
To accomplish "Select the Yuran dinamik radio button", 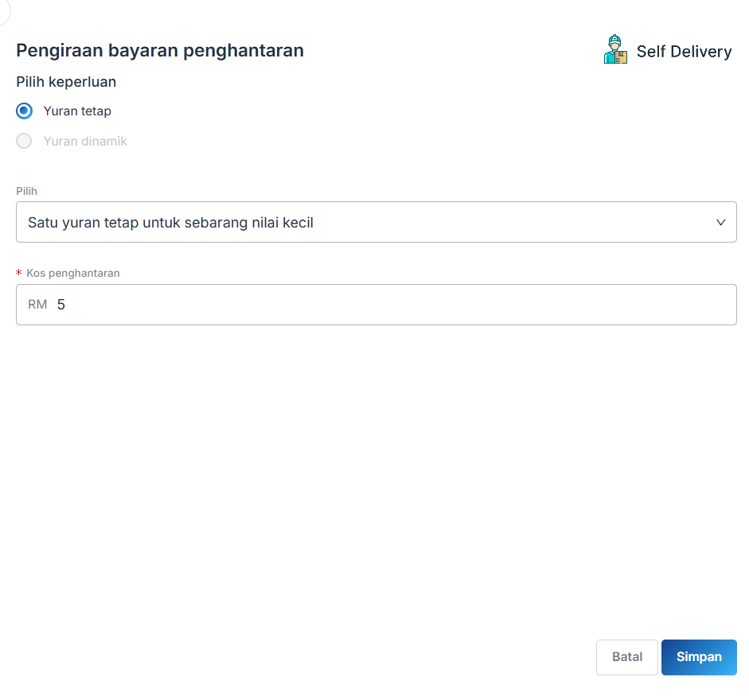I will click(x=25, y=141).
